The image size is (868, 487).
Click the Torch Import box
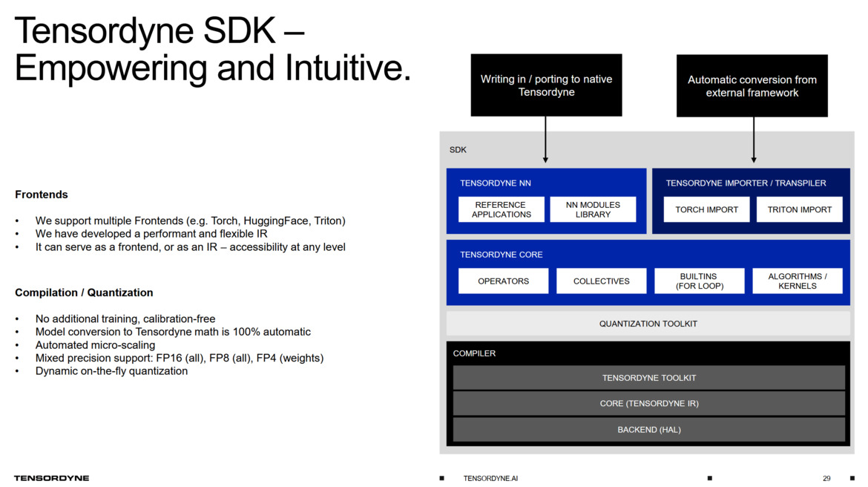(x=706, y=209)
